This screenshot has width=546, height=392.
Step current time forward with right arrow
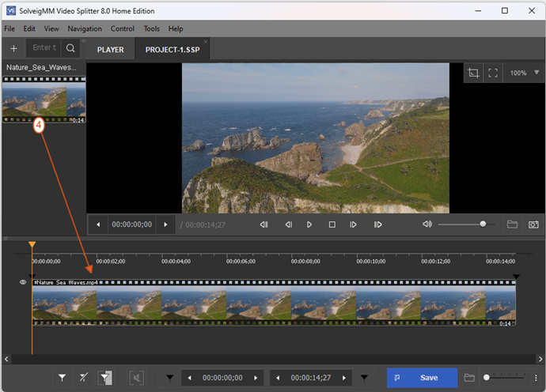(x=165, y=224)
